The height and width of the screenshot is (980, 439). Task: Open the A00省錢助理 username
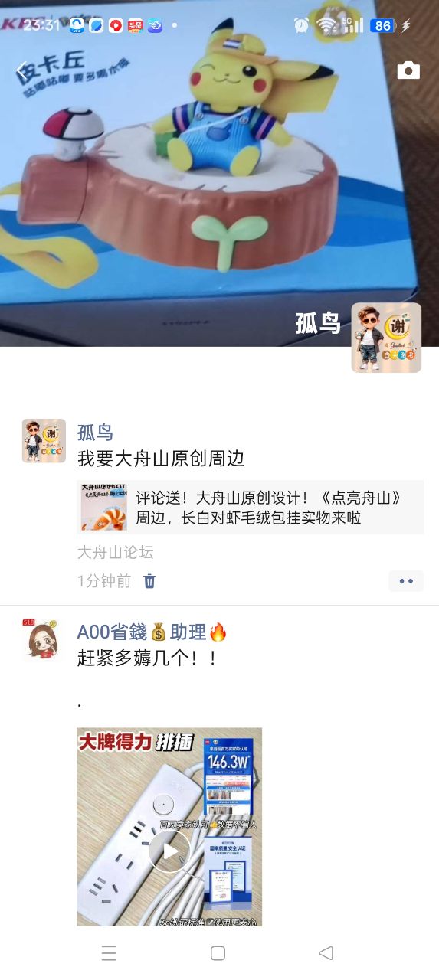click(x=152, y=632)
